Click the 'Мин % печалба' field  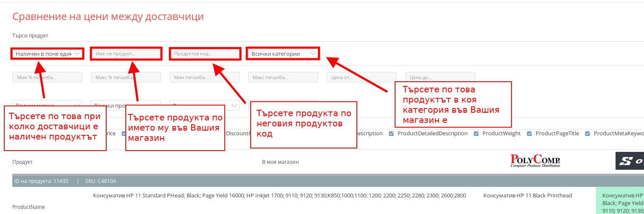(x=47, y=77)
